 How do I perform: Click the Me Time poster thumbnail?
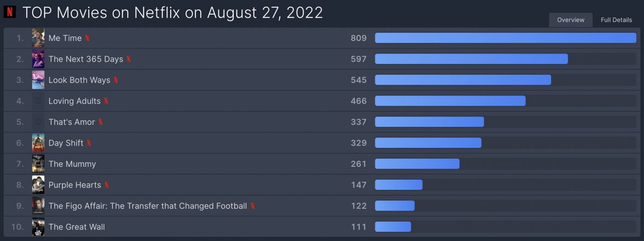[x=38, y=38]
